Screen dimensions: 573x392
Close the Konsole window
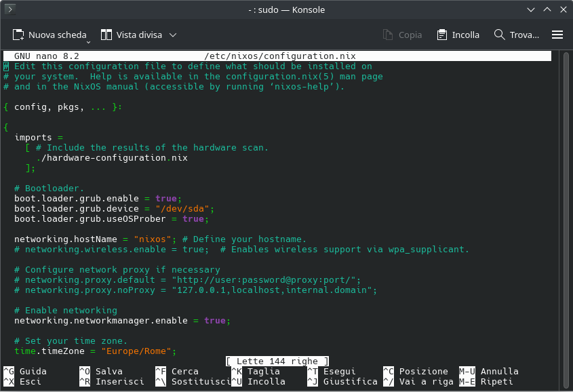(561, 10)
